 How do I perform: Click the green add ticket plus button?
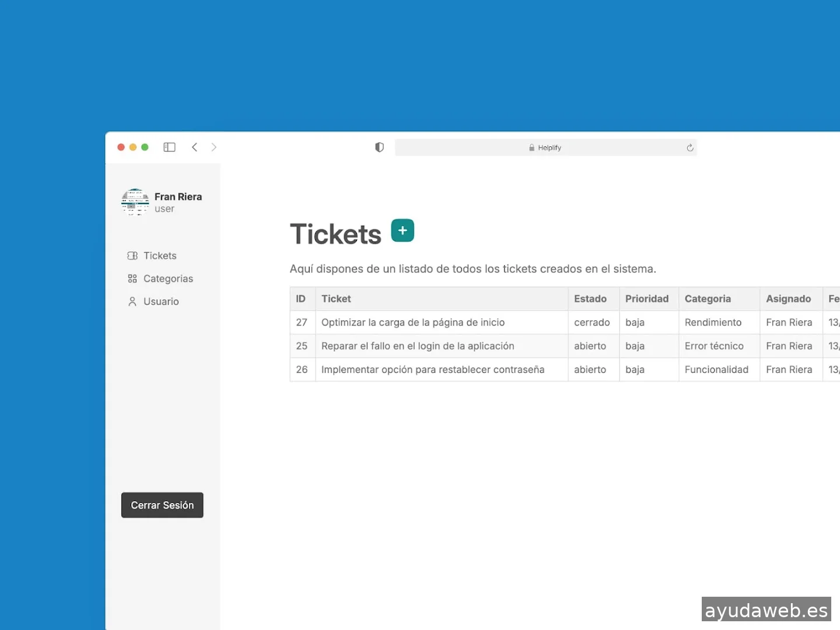pyautogui.click(x=402, y=230)
